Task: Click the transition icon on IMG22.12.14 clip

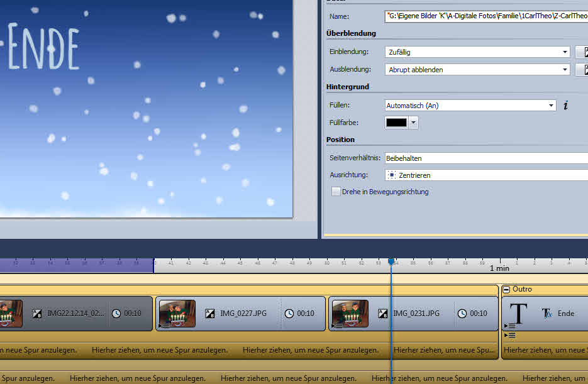Action: point(38,314)
